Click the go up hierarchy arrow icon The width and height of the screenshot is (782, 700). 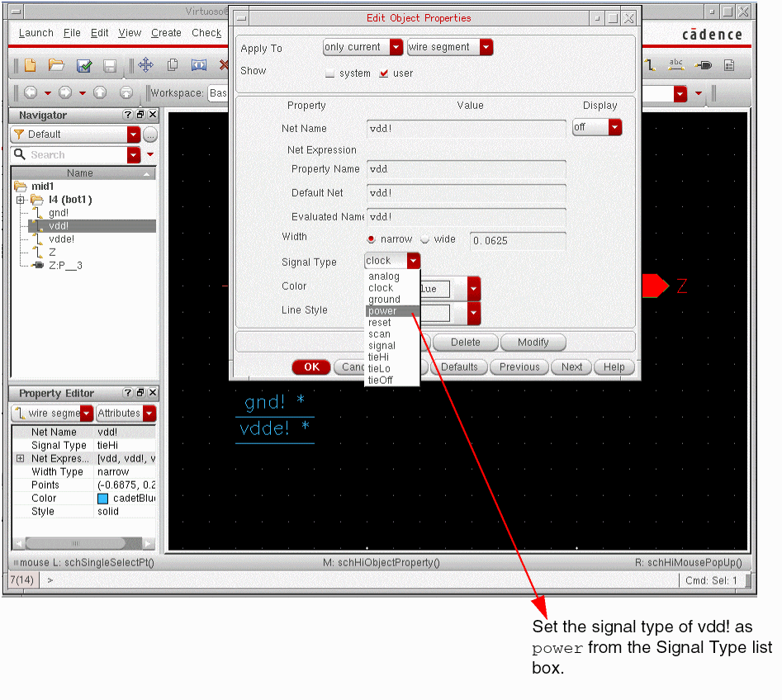pyautogui.click(x=100, y=92)
